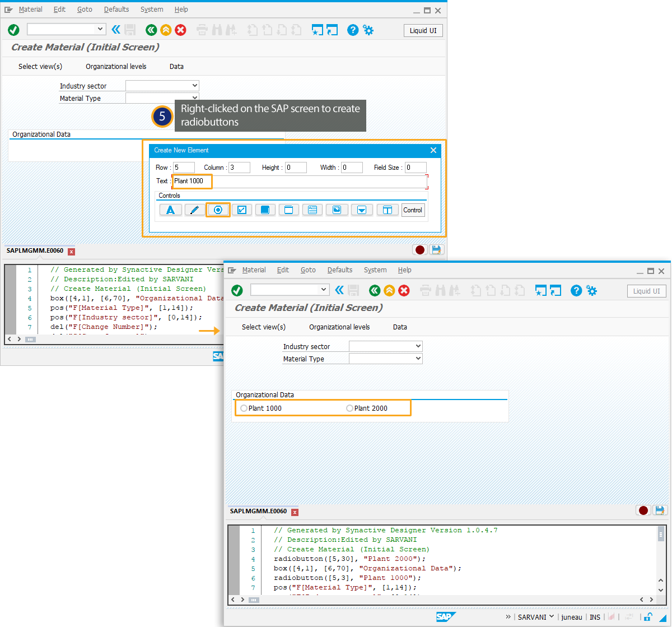Open the System menu in lower-right window
This screenshot has height=627, width=672.
[375, 270]
